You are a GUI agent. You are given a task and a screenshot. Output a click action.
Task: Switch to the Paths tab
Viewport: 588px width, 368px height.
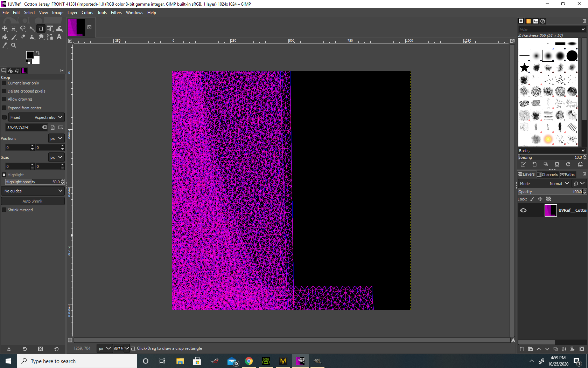coord(567,175)
